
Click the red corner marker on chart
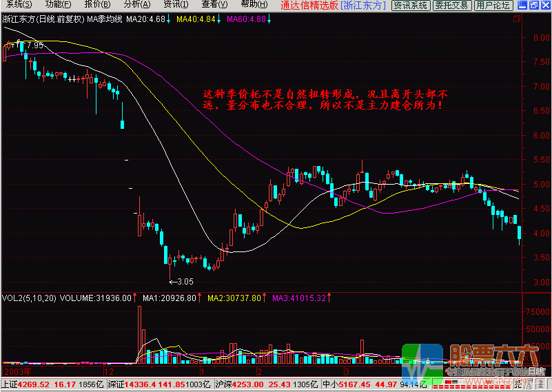(516, 20)
